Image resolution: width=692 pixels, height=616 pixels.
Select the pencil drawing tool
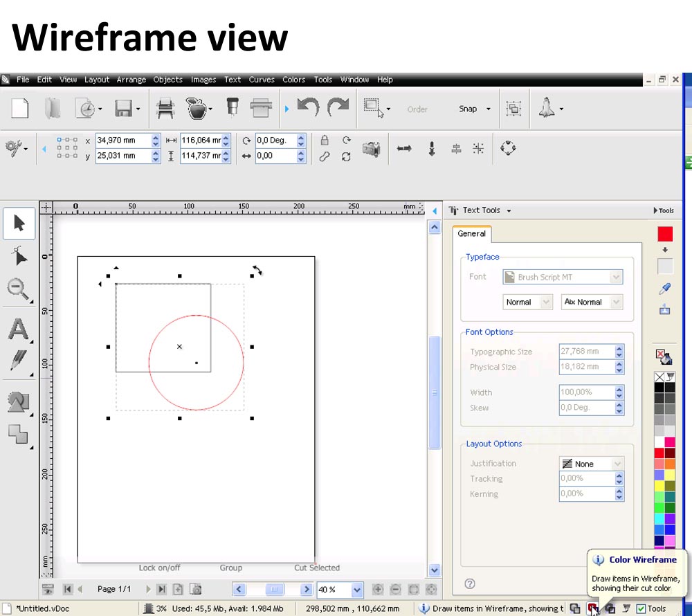click(x=18, y=361)
